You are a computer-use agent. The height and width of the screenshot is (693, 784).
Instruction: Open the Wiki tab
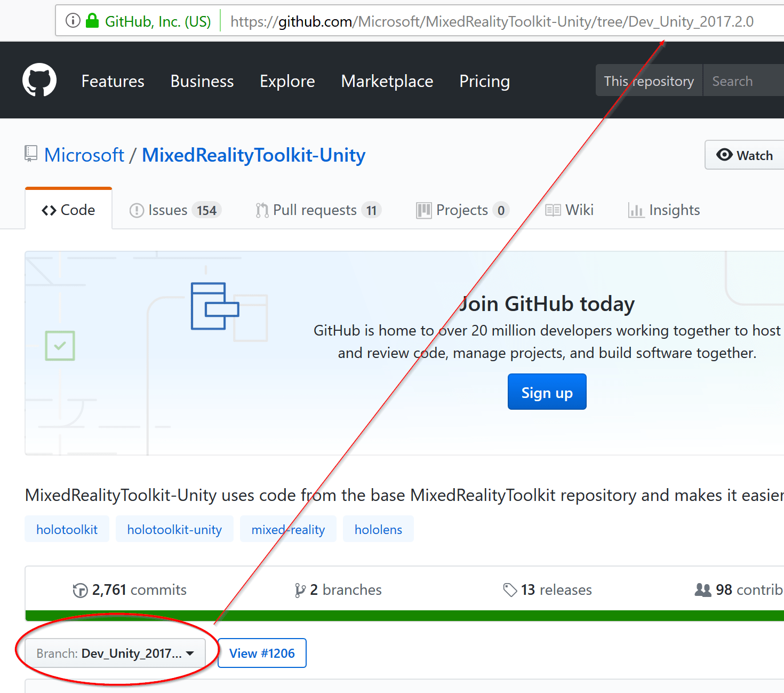pyautogui.click(x=569, y=210)
